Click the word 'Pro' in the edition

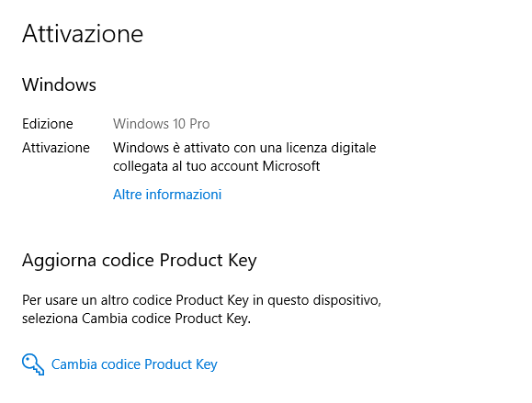[x=199, y=124]
